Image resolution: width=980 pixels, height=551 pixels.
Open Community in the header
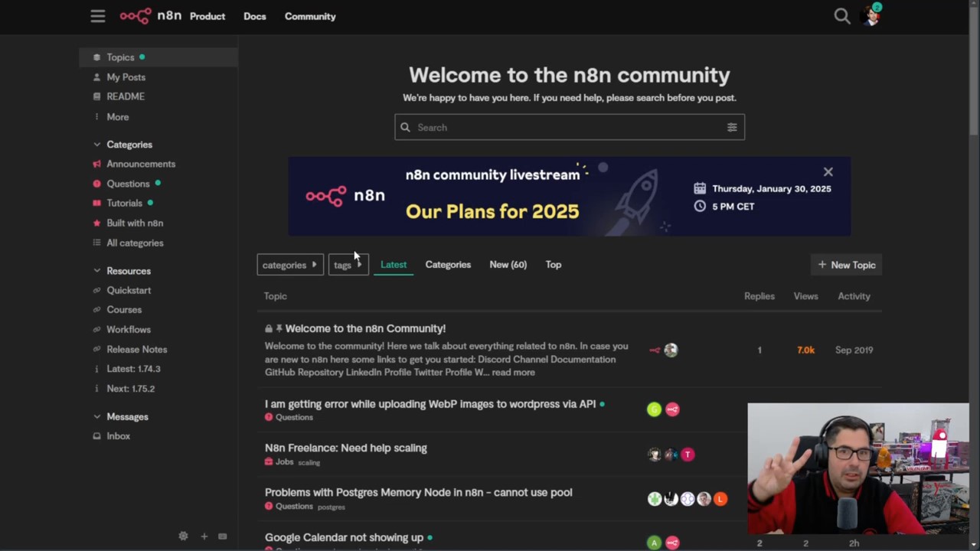pyautogui.click(x=310, y=16)
